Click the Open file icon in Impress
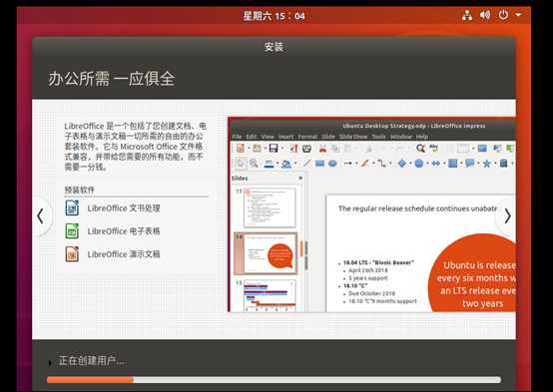The height and width of the screenshot is (392, 553). 258,149
